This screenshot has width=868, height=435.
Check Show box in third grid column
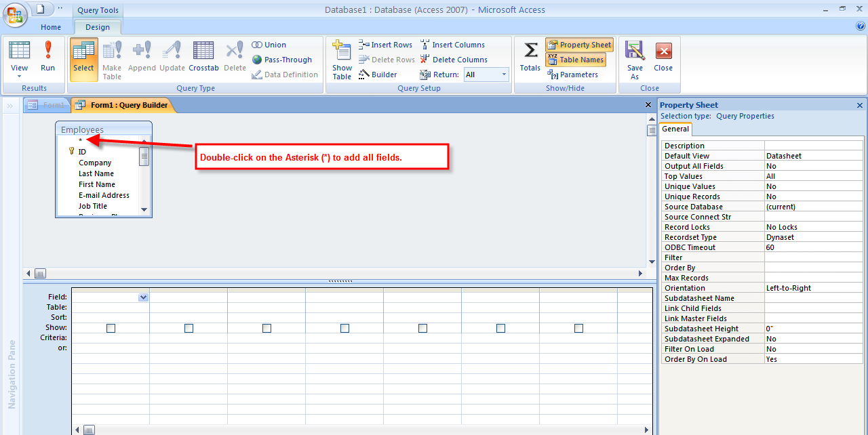(267, 328)
